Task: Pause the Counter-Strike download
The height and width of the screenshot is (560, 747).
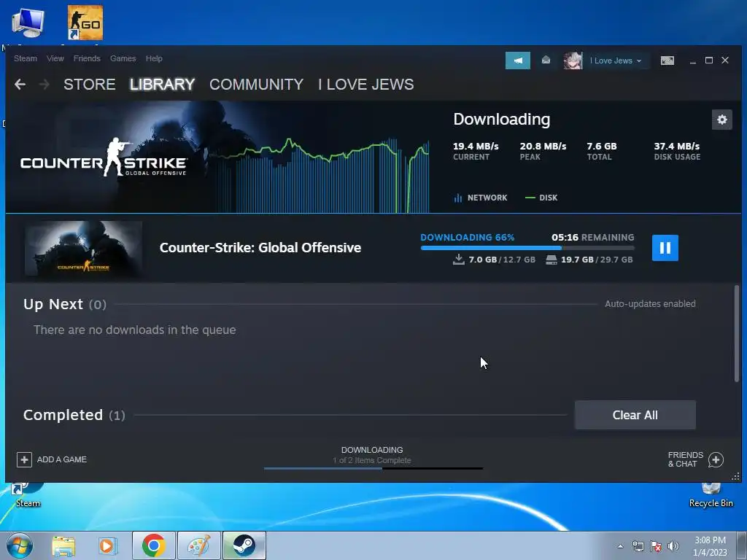Action: tap(665, 248)
